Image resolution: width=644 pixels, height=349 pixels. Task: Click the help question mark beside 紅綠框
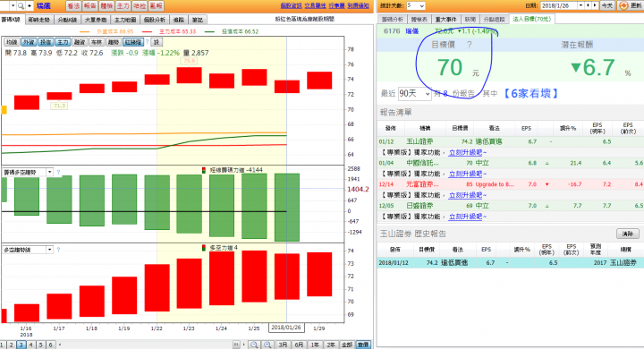(147, 42)
